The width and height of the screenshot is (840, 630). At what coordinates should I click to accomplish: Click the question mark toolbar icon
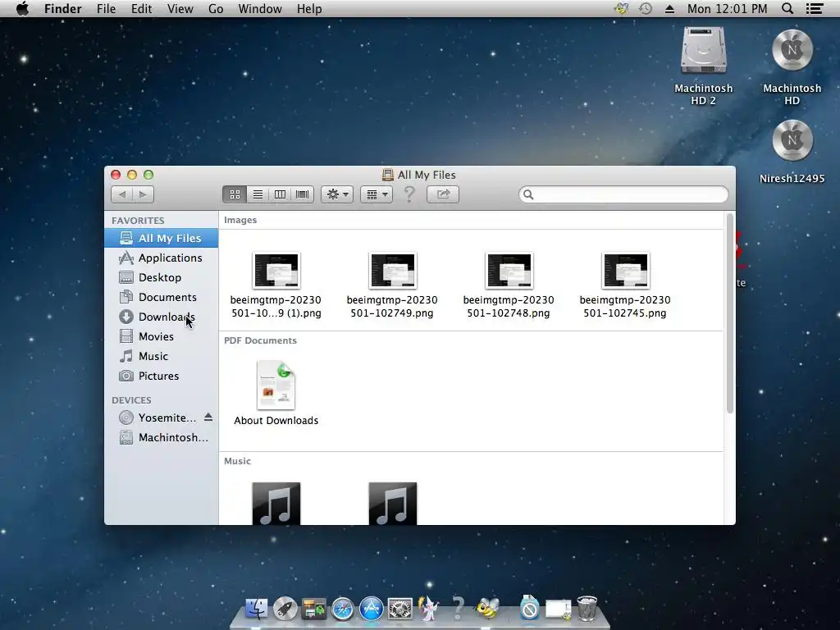click(x=409, y=194)
